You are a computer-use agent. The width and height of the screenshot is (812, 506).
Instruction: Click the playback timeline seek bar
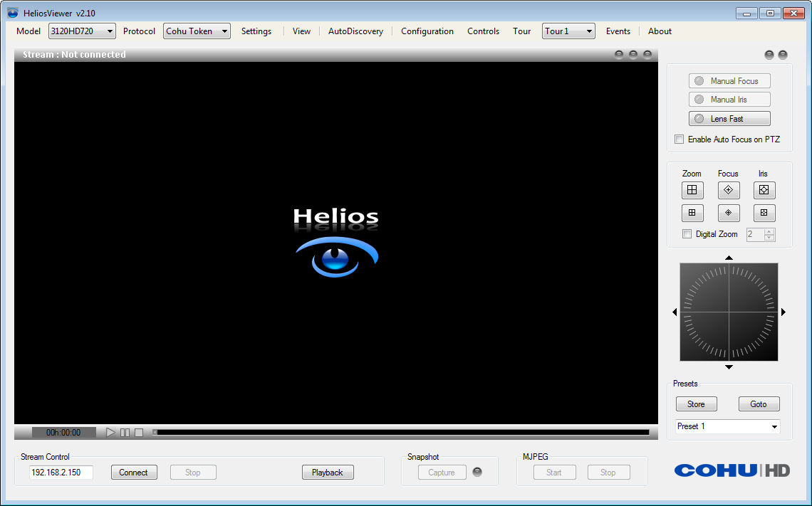[401, 432]
